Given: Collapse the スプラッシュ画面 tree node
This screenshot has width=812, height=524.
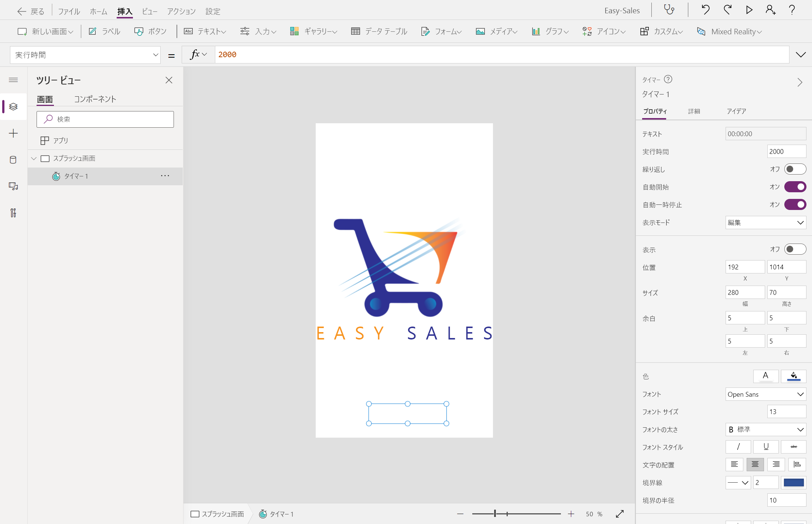Looking at the screenshot, I should click(x=34, y=158).
